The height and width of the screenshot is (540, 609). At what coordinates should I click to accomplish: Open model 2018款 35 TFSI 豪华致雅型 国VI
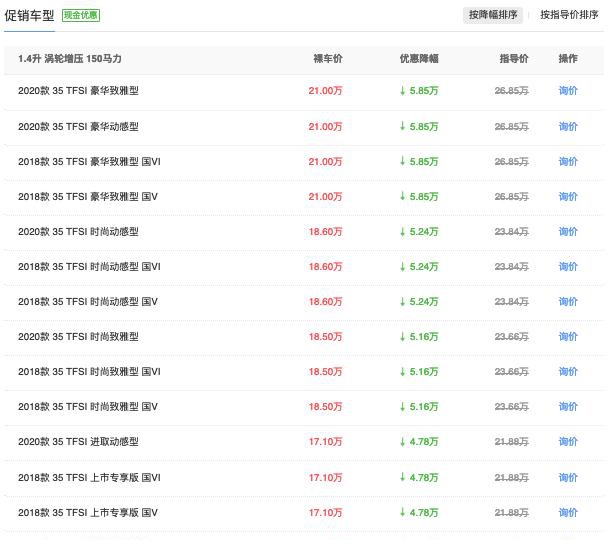89,161
